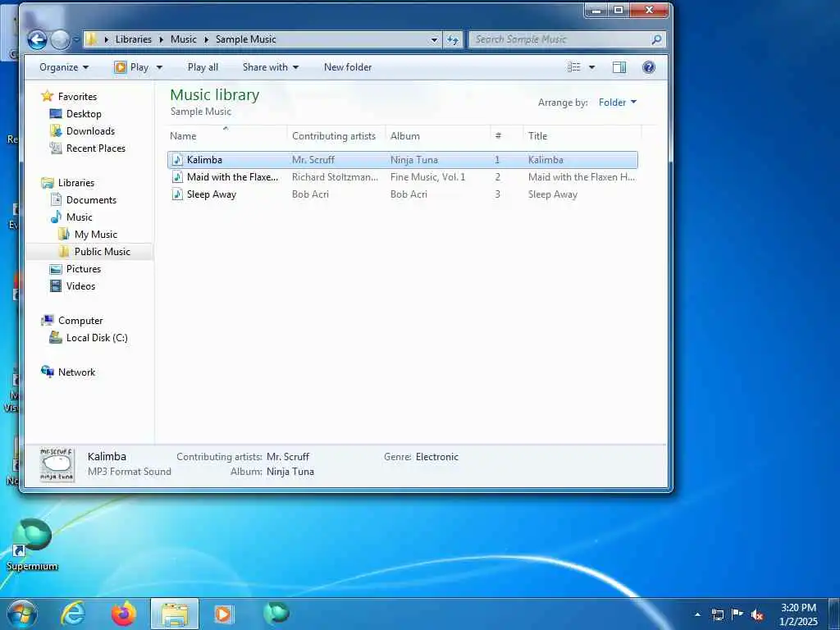Open the Action Center flag icon

(x=737, y=614)
